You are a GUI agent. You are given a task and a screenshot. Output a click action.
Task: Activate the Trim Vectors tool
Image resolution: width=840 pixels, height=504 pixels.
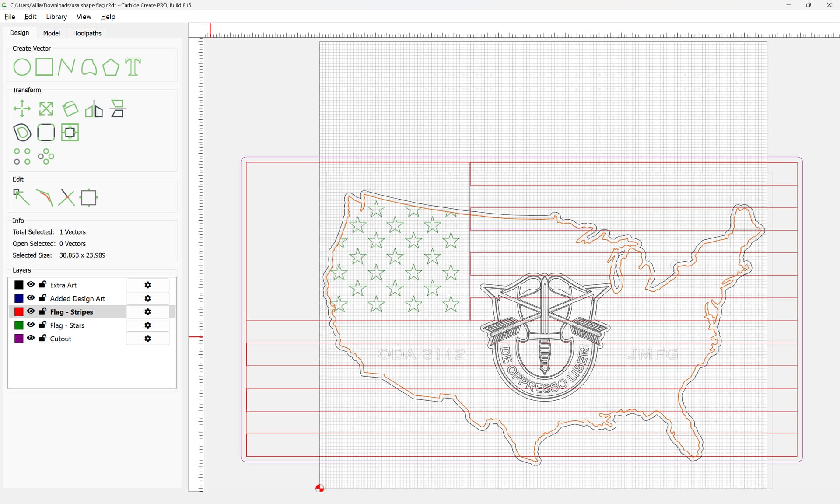click(44, 197)
